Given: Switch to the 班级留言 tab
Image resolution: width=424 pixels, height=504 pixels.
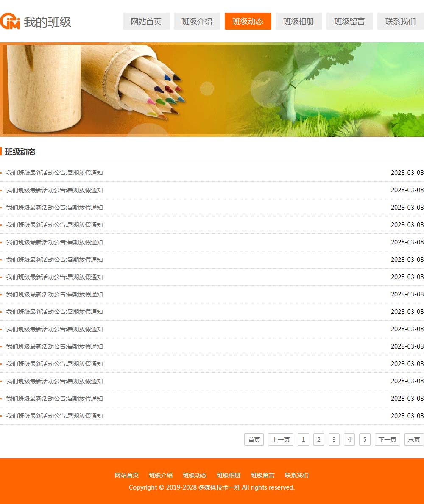Looking at the screenshot, I should coord(349,21).
